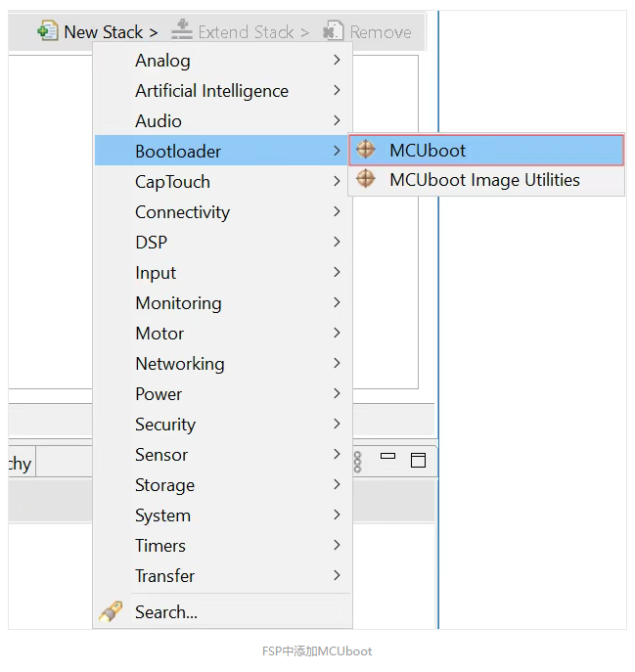Expand the Security chevron arrow
The width and height of the screenshot is (635, 672).
point(337,424)
